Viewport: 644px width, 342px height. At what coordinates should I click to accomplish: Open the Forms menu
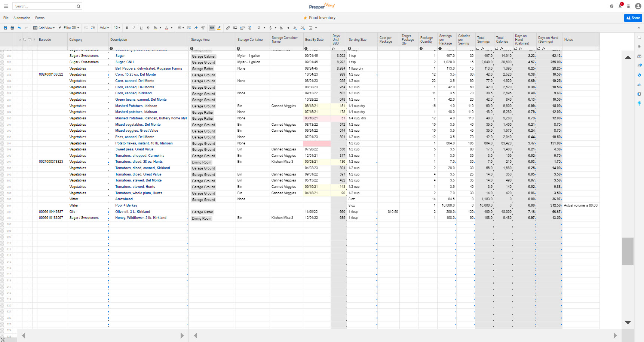click(40, 18)
